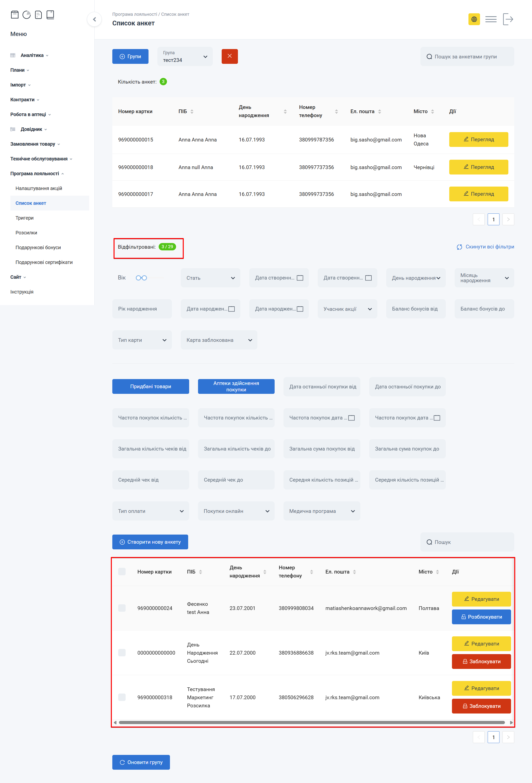The image size is (532, 783).
Task: Click Оновити групу button
Action: [x=141, y=762]
